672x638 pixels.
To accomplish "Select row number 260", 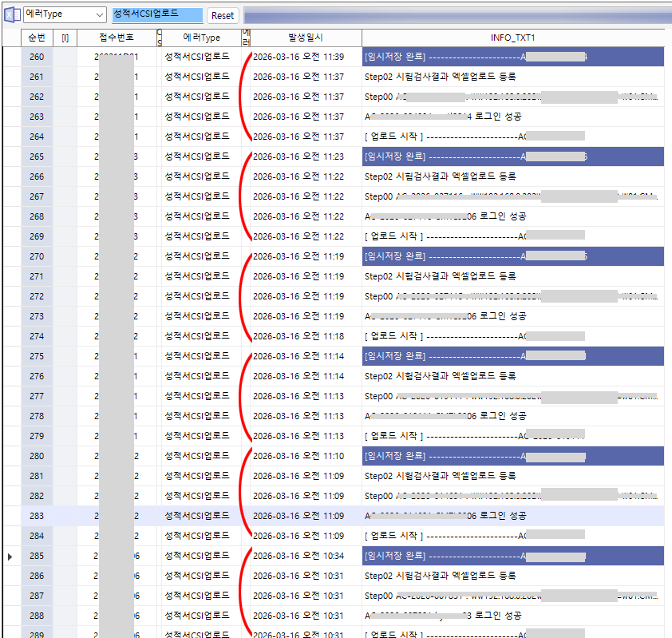I will pyautogui.click(x=37, y=57).
